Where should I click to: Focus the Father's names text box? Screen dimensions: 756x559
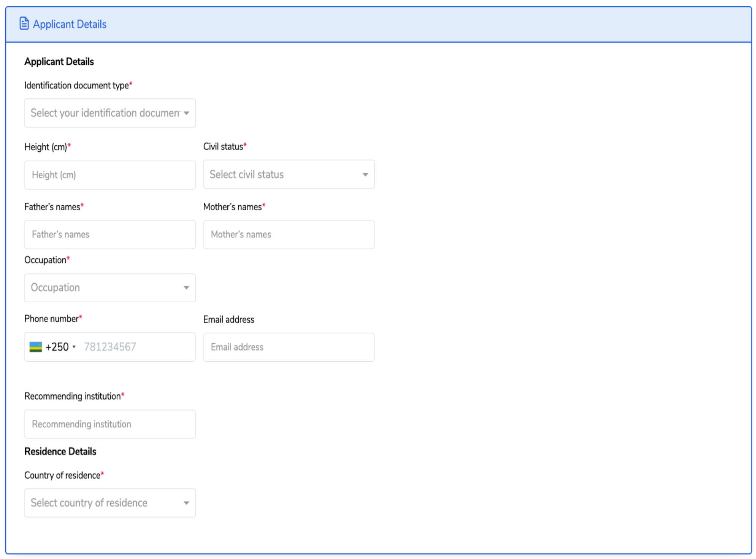point(110,235)
